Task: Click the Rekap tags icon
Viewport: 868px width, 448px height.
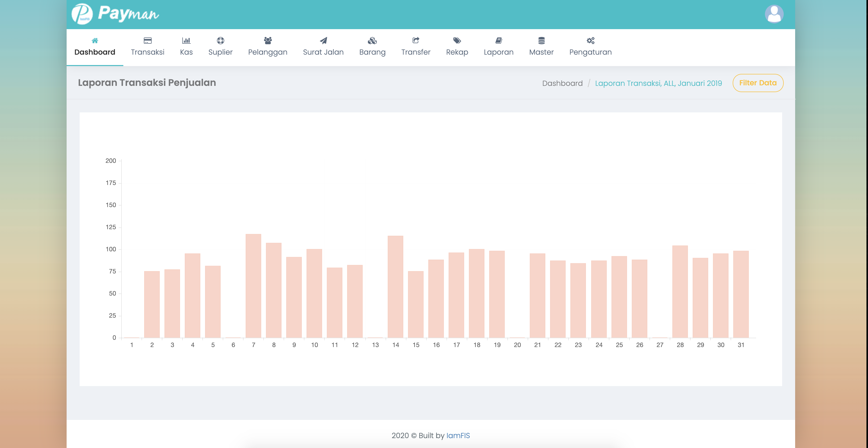Action: click(457, 41)
